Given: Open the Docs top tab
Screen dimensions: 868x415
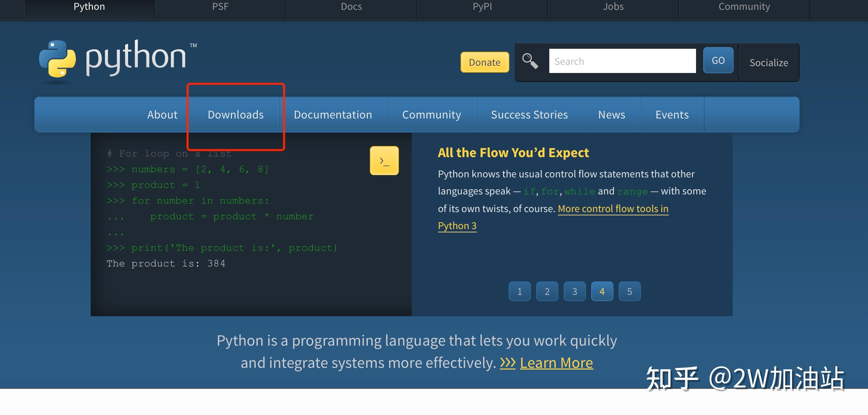Looking at the screenshot, I should [351, 7].
